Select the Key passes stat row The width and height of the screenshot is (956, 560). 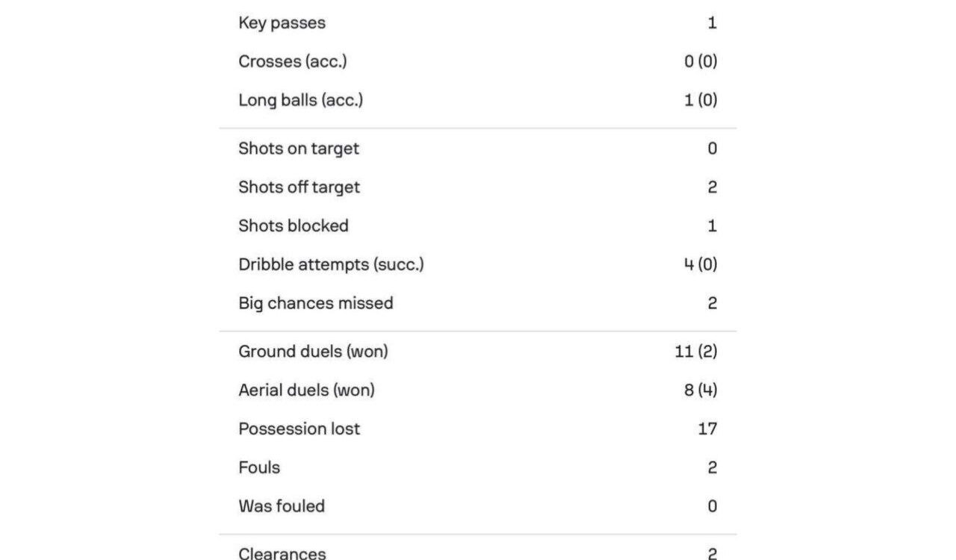(x=478, y=23)
